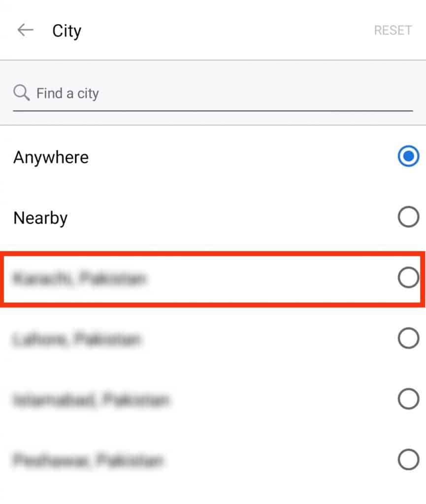Image resolution: width=426 pixels, height=504 pixels.
Task: Click the City screen title
Action: click(x=67, y=31)
